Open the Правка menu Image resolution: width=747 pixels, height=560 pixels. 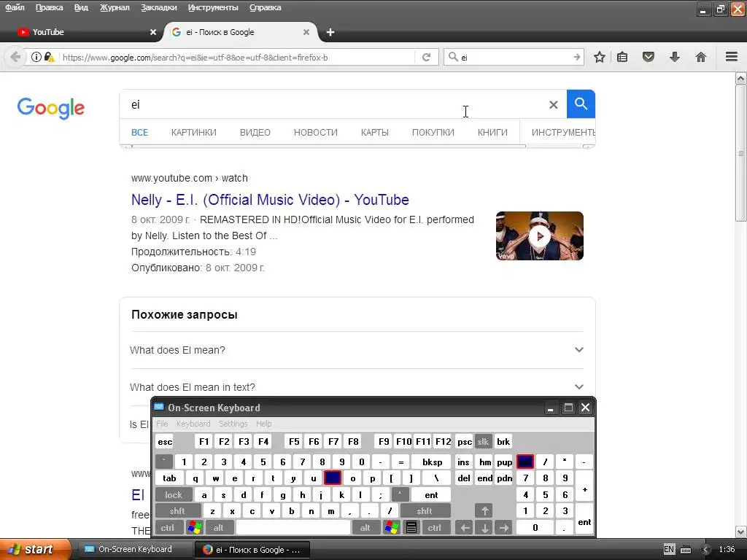point(49,7)
